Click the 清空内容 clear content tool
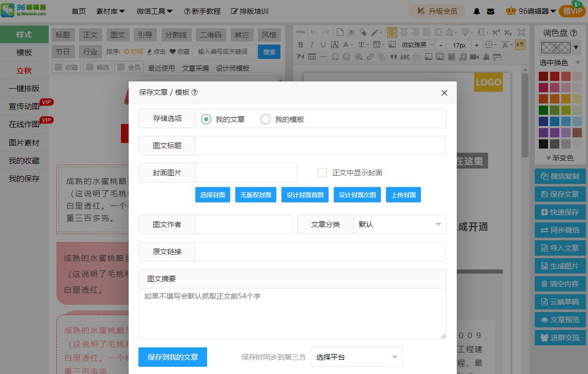This screenshot has width=588, height=374. [560, 284]
